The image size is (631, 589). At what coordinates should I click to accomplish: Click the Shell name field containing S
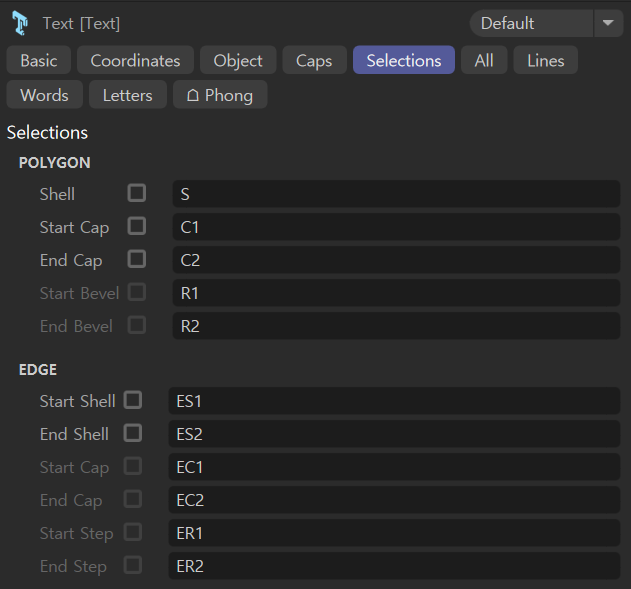point(396,194)
